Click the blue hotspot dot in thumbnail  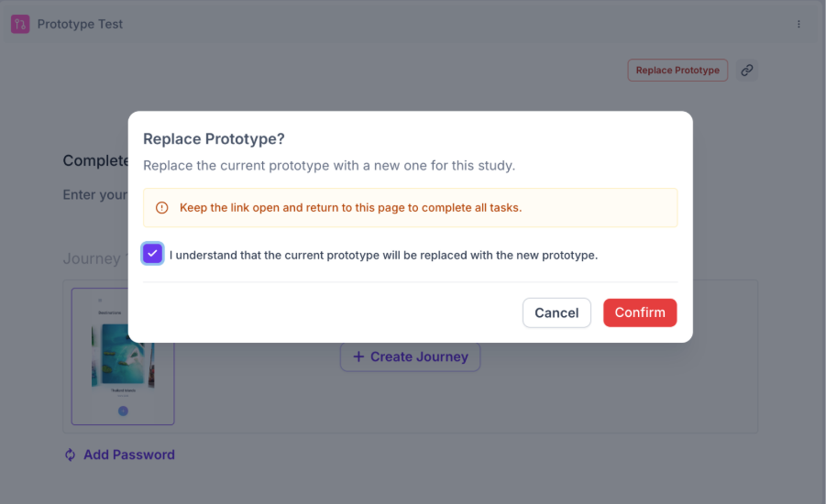point(123,411)
